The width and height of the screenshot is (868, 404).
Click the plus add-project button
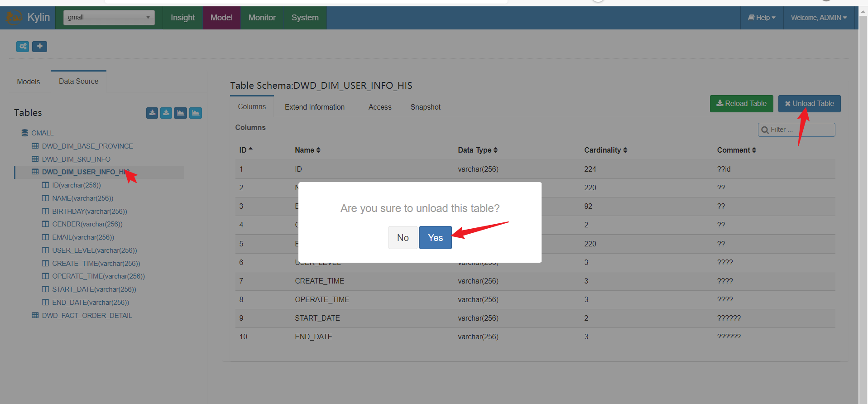[40, 46]
